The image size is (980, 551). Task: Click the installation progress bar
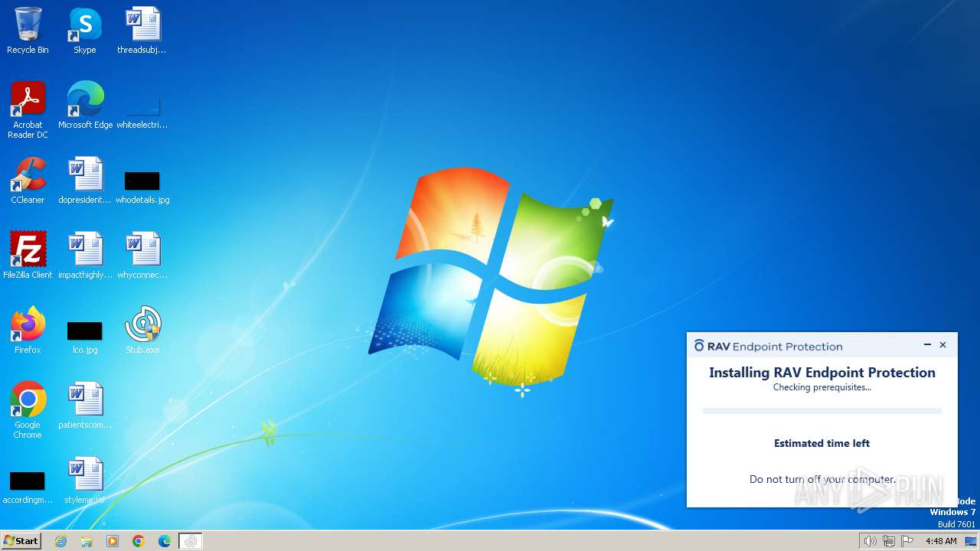point(822,411)
